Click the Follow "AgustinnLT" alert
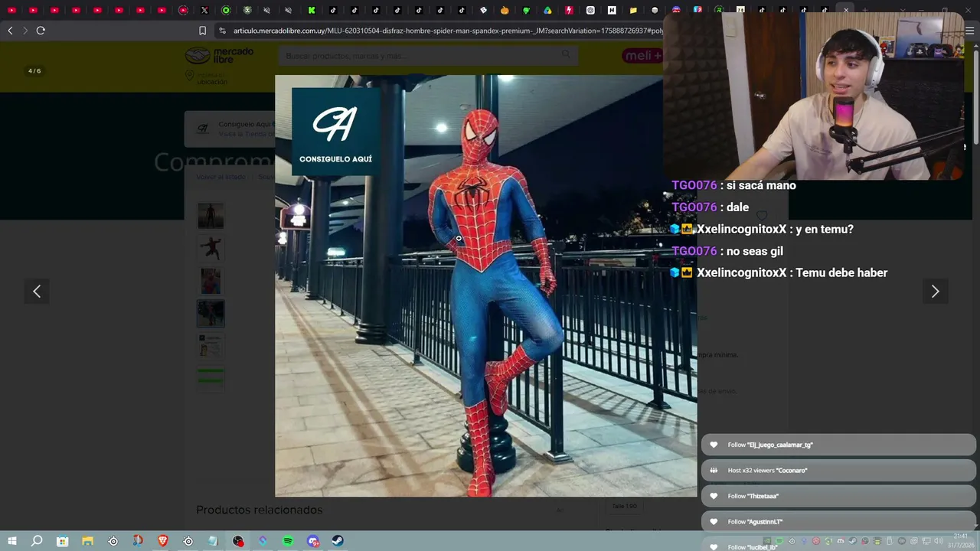Screen dimensions: 980x551 point(838,522)
